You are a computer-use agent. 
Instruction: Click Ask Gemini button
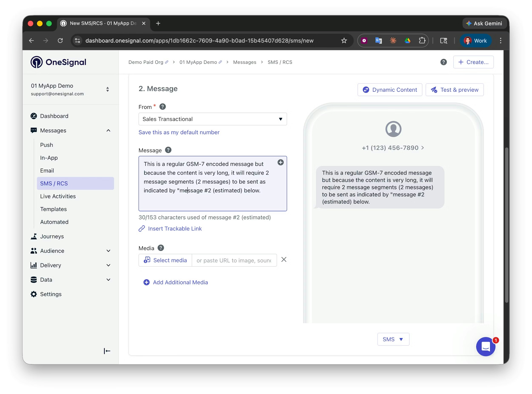point(484,23)
